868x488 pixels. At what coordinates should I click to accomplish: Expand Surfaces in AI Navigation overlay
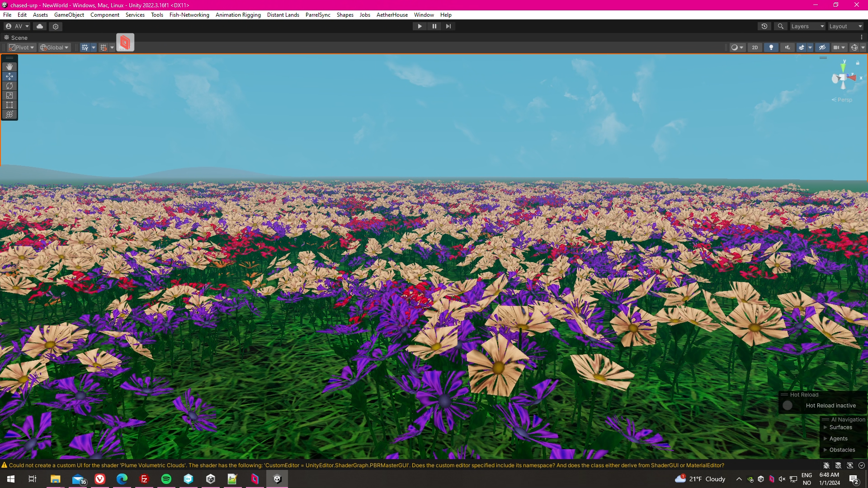(840, 427)
